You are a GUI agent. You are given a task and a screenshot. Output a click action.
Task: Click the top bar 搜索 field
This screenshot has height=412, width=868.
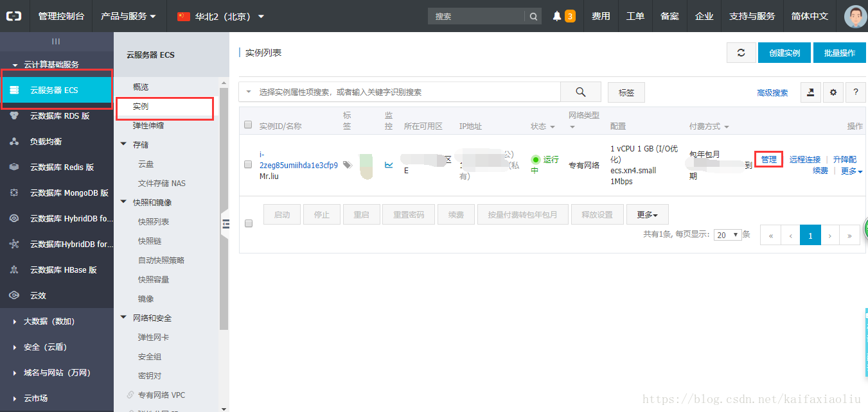click(477, 16)
